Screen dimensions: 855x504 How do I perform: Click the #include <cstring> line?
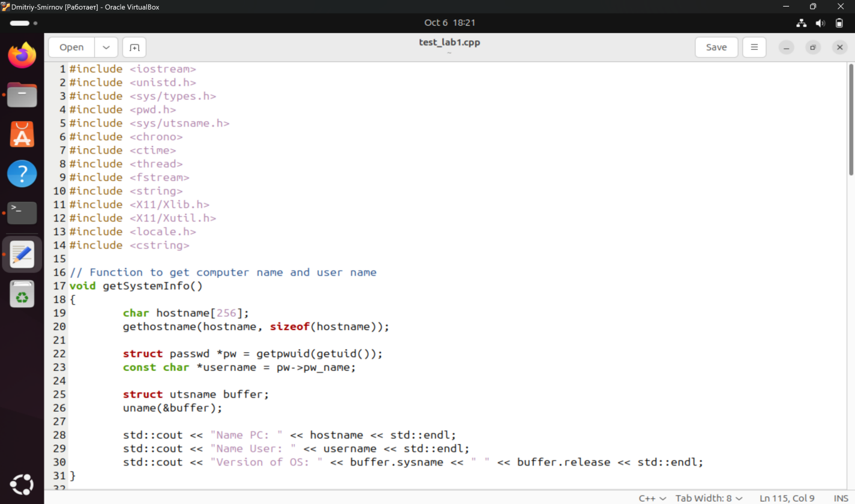tap(130, 245)
